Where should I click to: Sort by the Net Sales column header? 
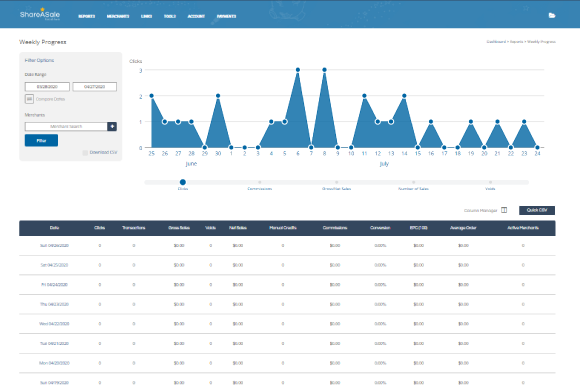[x=237, y=228]
